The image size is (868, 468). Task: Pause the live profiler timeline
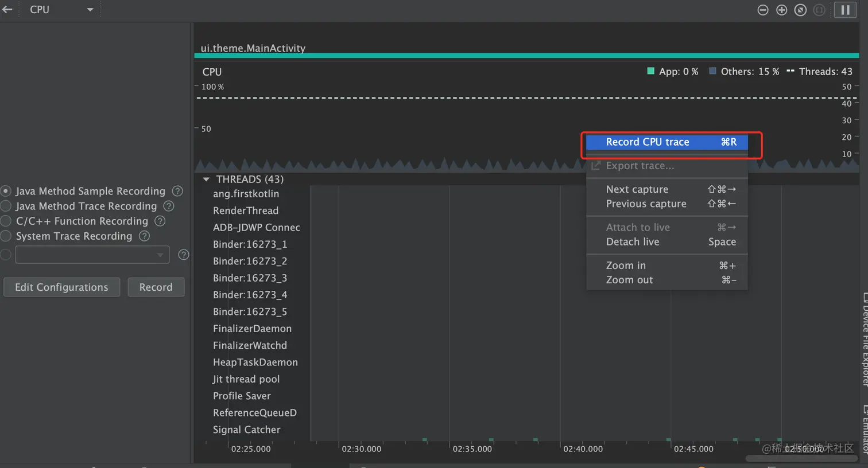845,10
